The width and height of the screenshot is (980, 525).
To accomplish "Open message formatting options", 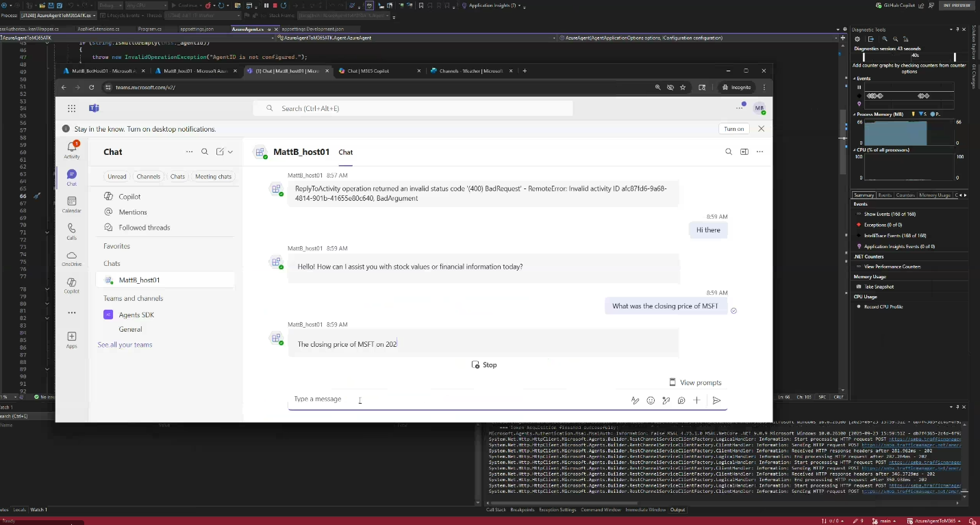I will pyautogui.click(x=635, y=400).
